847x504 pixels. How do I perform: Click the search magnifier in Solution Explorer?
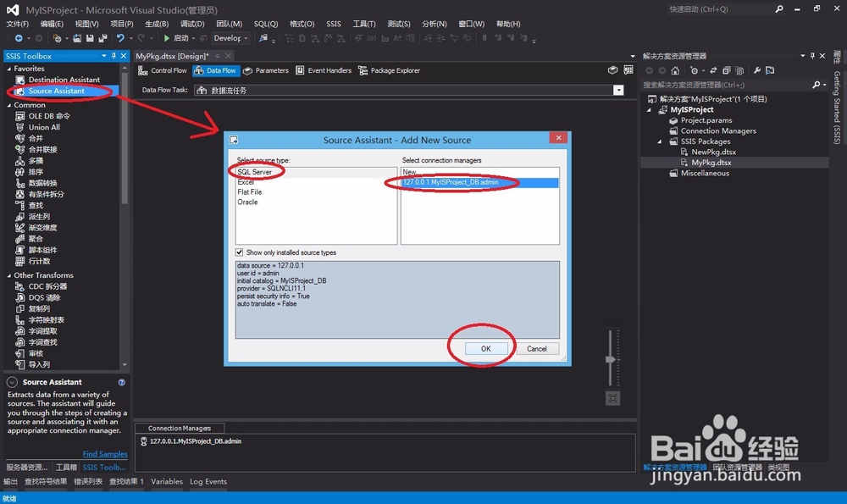coord(817,85)
